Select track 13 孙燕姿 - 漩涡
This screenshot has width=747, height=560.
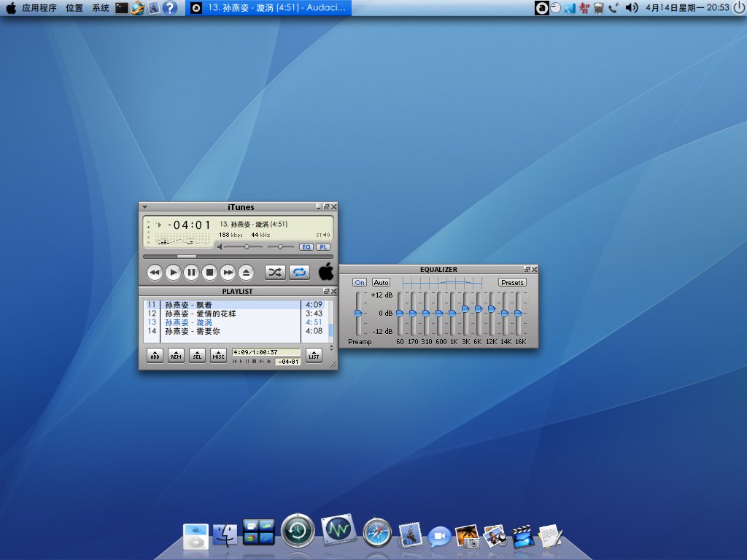click(236, 322)
